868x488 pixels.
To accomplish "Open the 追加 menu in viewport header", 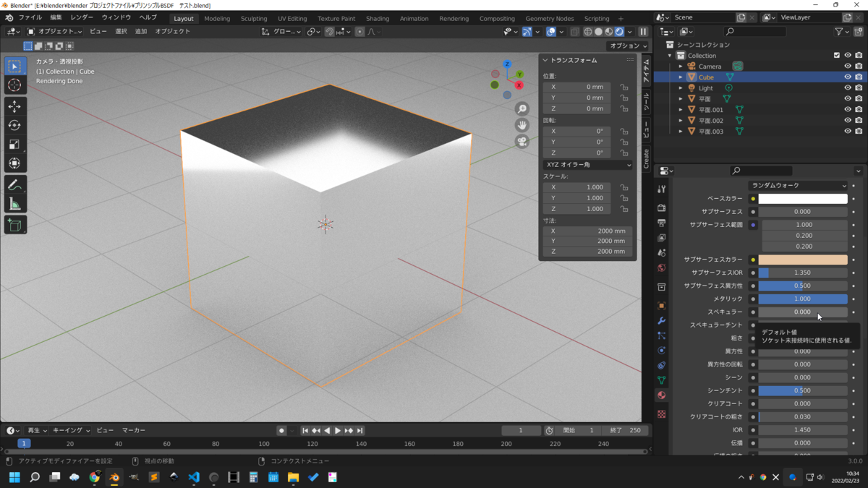I will pyautogui.click(x=141, y=32).
